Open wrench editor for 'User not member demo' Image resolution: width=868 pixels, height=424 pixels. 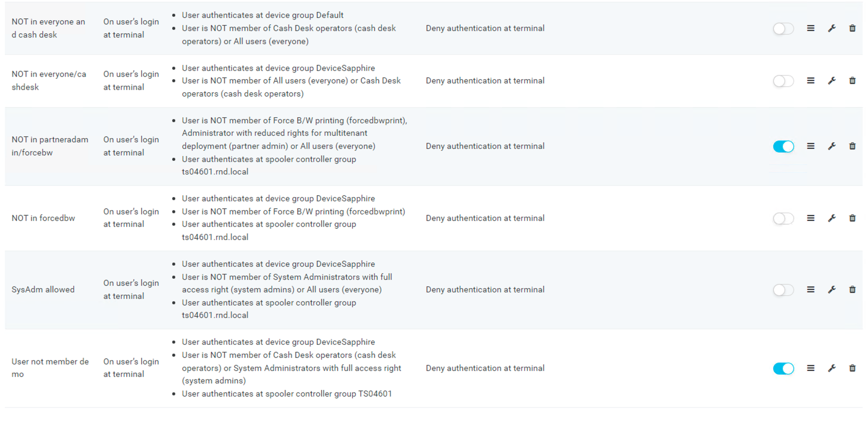pyautogui.click(x=832, y=369)
